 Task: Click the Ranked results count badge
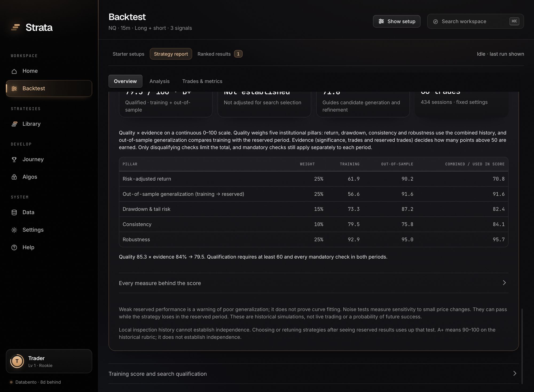(x=238, y=54)
